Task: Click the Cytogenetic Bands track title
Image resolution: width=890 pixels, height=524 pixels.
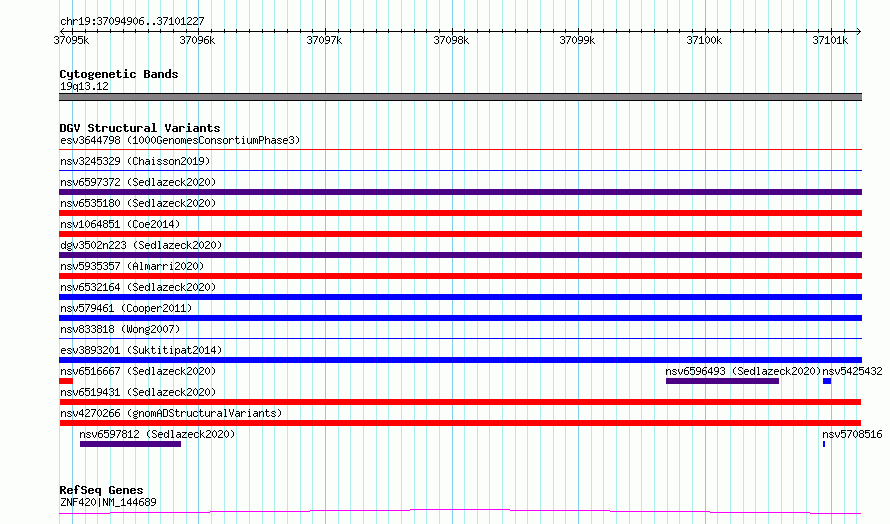Action: (119, 74)
